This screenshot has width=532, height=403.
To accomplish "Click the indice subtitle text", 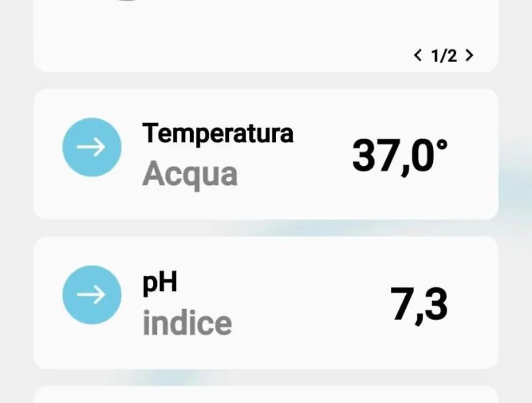I will 187,322.
